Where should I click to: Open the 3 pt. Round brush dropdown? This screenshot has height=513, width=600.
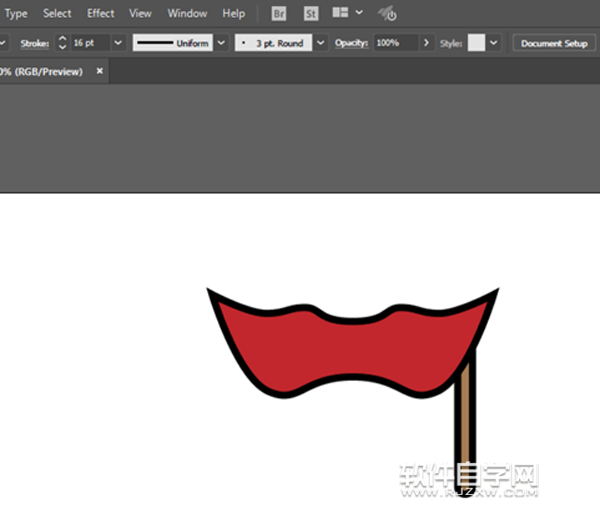[x=320, y=44]
